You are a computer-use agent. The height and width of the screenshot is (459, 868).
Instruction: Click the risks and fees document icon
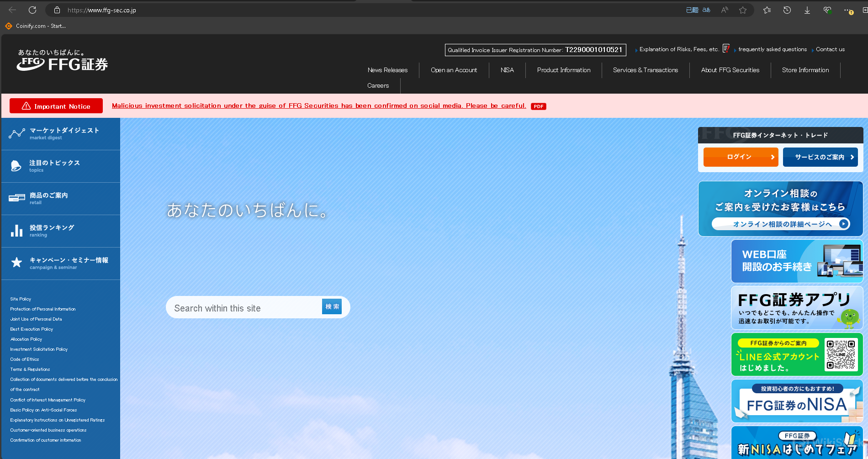(726, 48)
